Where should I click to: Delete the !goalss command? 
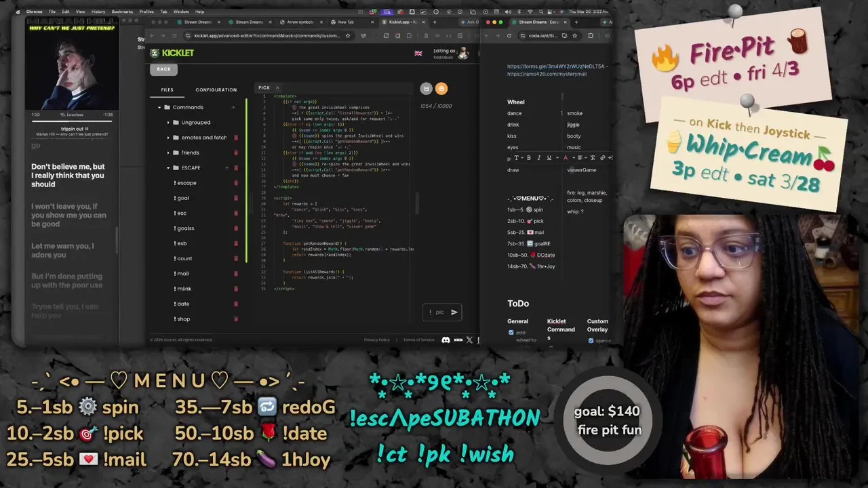click(x=236, y=228)
